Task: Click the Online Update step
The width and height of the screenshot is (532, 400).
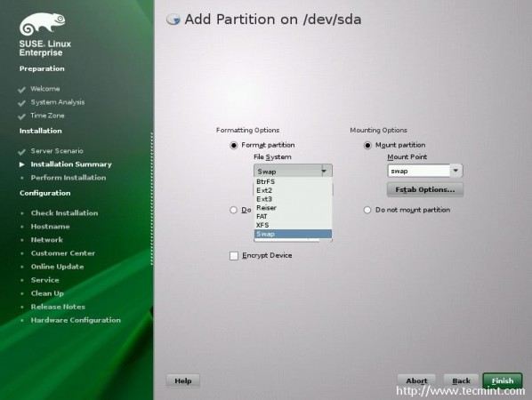Action: 57,267
